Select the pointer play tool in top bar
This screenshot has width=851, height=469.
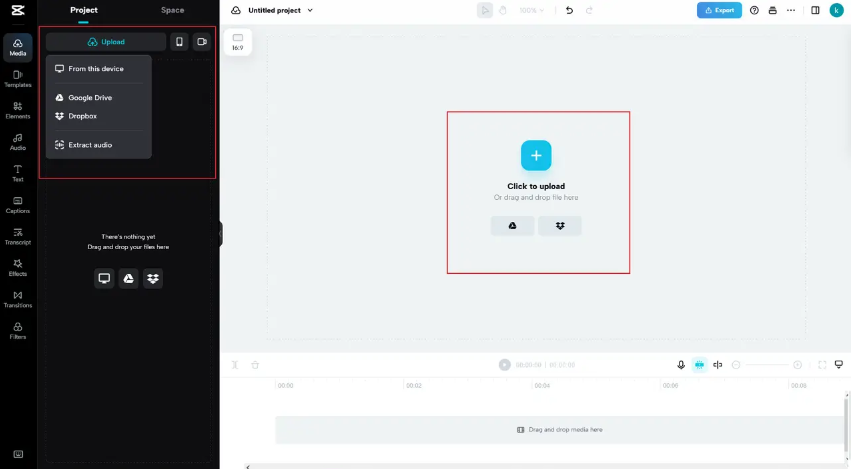tap(485, 10)
